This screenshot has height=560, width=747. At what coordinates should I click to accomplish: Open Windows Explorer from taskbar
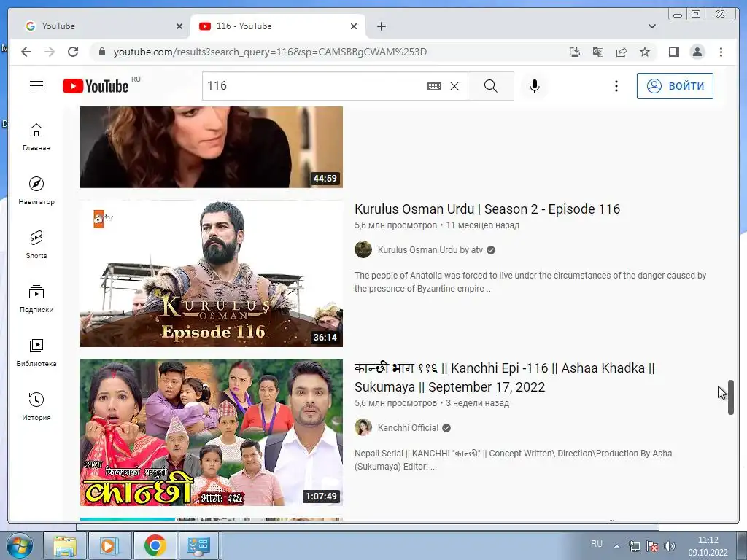coord(65,545)
